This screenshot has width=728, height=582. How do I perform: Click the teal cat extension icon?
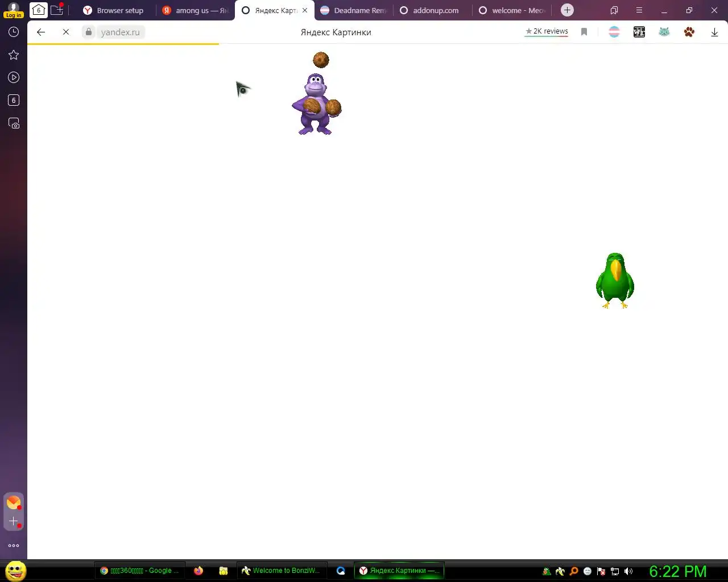pyautogui.click(x=664, y=32)
